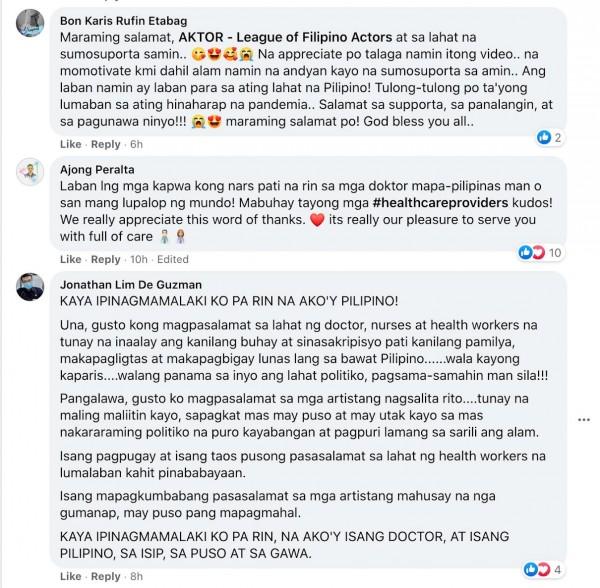The height and width of the screenshot is (588, 600).
Task: View reactions on Ajong Peralta's comment
Action: [x=540, y=252]
